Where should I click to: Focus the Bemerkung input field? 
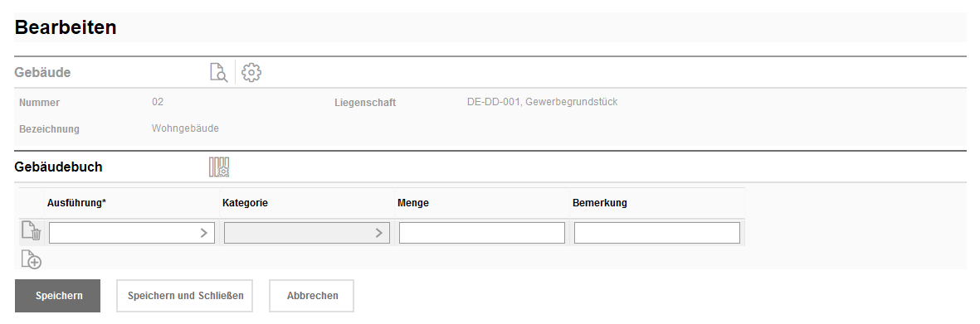[657, 233]
